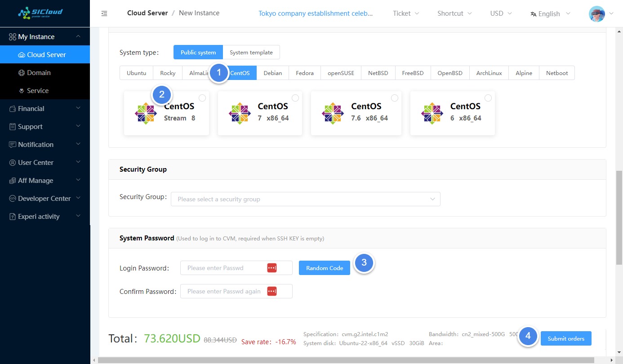
Task: Click the user avatar icon
Action: coord(596,13)
